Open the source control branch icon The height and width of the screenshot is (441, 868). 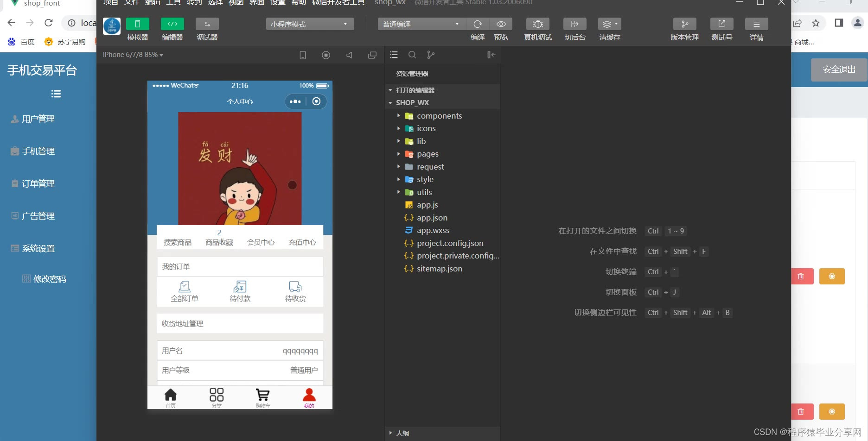pyautogui.click(x=431, y=55)
